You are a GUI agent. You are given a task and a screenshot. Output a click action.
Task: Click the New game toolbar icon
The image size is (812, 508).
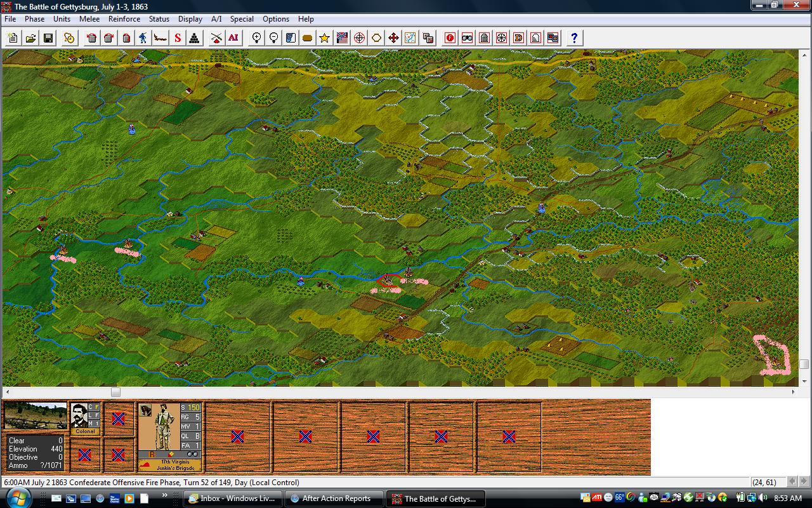(x=13, y=38)
